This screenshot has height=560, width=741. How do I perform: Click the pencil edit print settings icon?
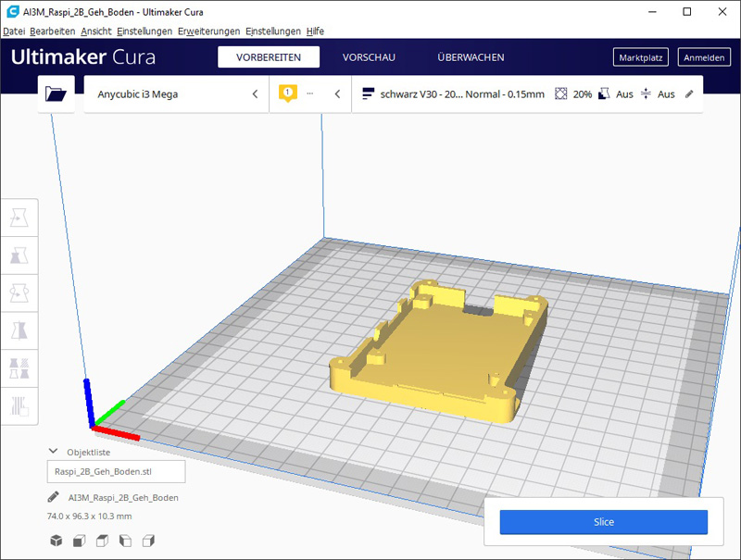689,94
